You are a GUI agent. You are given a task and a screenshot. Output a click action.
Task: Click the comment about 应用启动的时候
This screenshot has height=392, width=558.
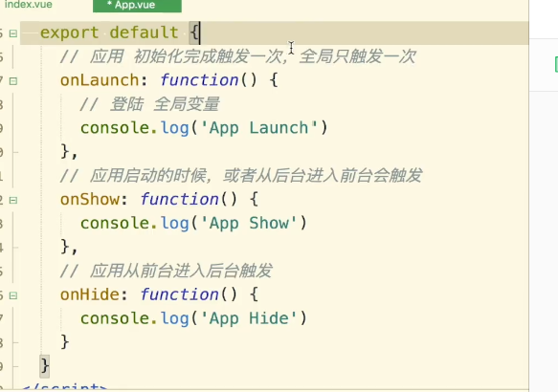pyautogui.click(x=241, y=176)
